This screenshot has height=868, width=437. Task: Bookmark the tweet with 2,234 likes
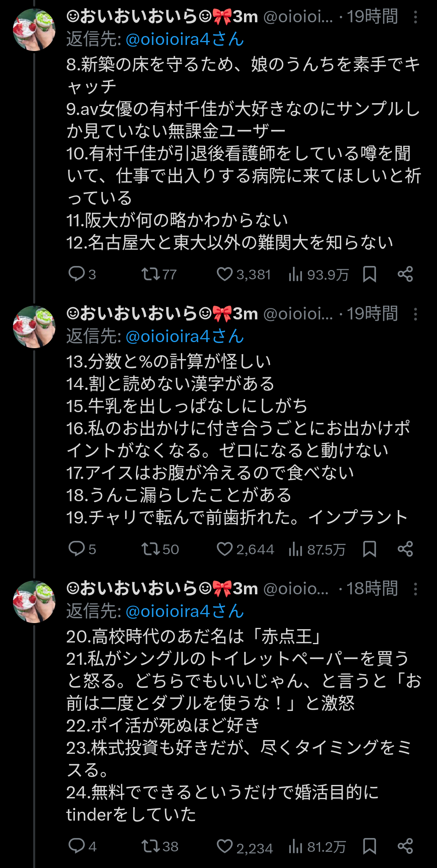point(369,846)
